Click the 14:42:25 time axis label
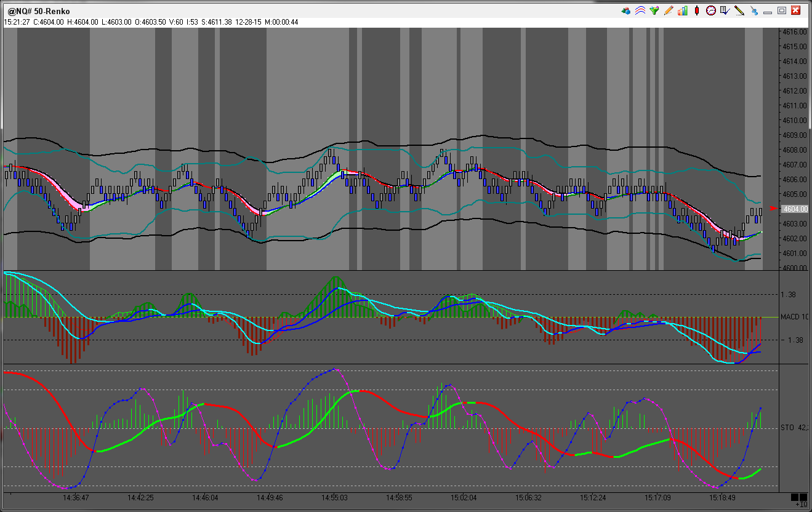The height and width of the screenshot is (512, 812). click(x=141, y=497)
